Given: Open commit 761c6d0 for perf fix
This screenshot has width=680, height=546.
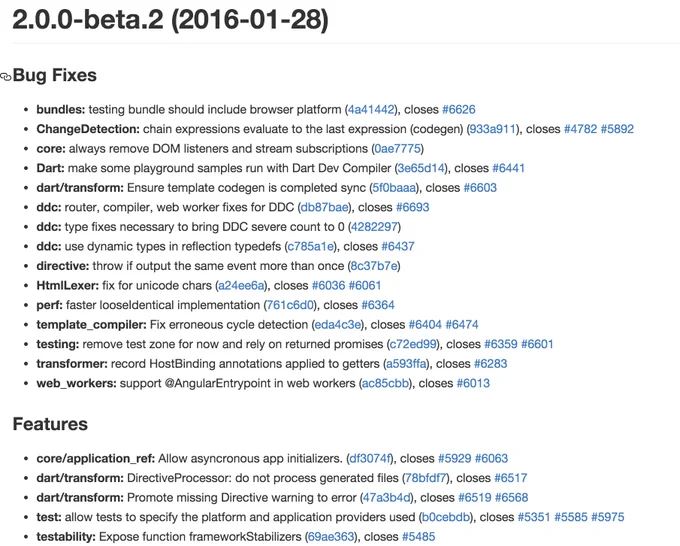Looking at the screenshot, I should click(290, 305).
